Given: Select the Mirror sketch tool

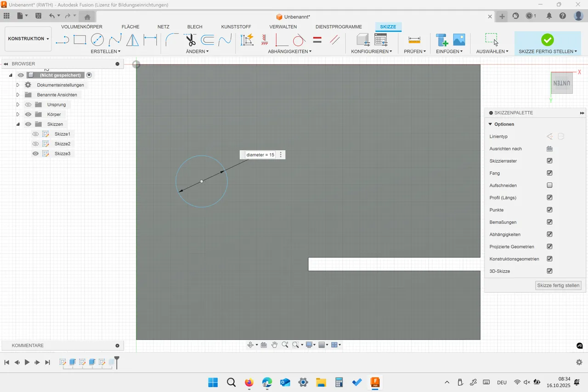Looking at the screenshot, I should pos(132,40).
